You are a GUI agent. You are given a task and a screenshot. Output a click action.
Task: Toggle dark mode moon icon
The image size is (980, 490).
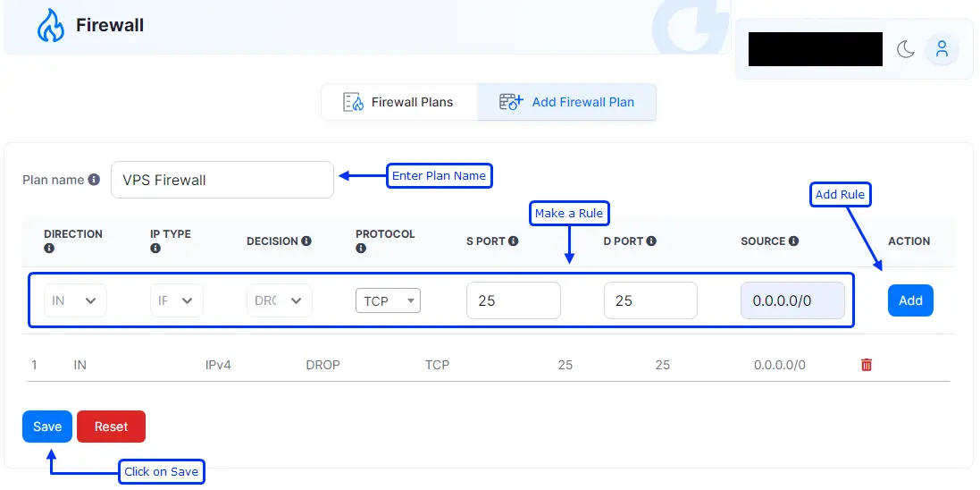pos(906,49)
